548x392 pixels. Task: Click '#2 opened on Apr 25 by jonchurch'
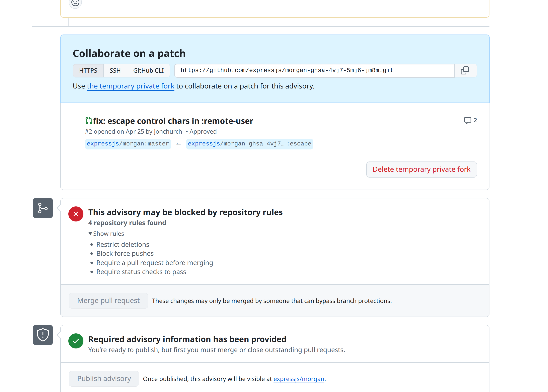133,132
